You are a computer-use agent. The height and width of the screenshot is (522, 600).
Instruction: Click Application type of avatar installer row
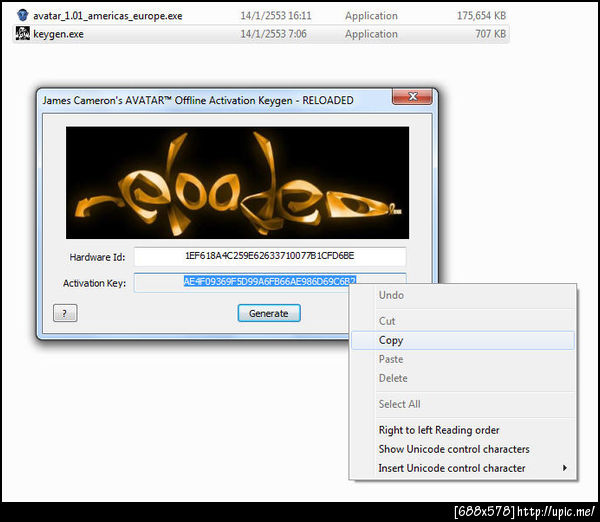pyautogui.click(x=371, y=16)
